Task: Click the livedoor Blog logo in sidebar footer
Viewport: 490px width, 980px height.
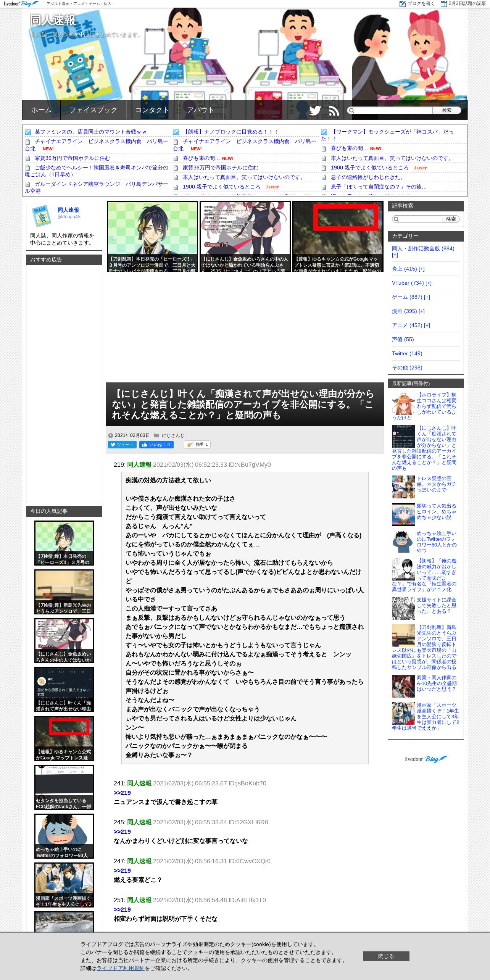Action: 426,759
